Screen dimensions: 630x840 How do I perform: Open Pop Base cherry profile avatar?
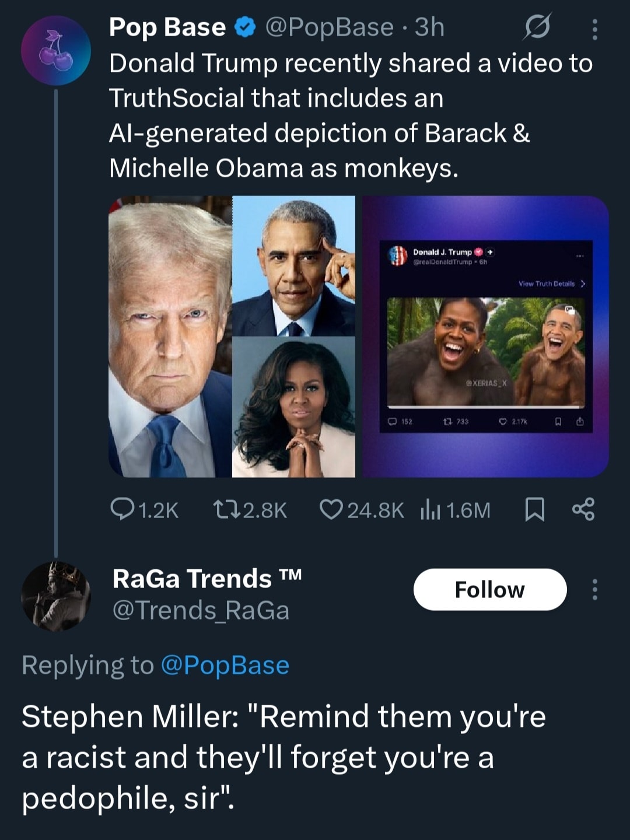point(56,51)
